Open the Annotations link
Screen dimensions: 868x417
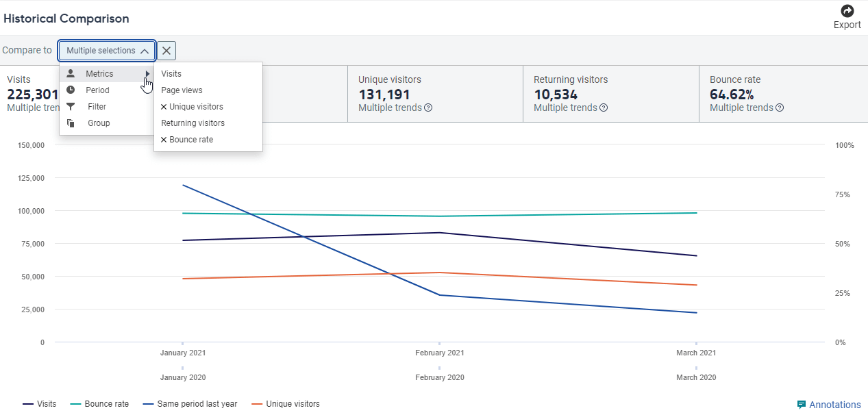point(834,405)
